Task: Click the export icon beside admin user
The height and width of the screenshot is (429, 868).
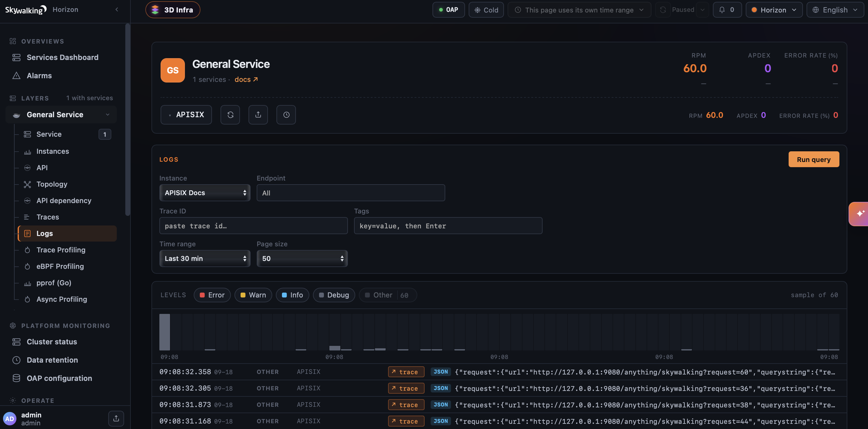Action: point(116,419)
